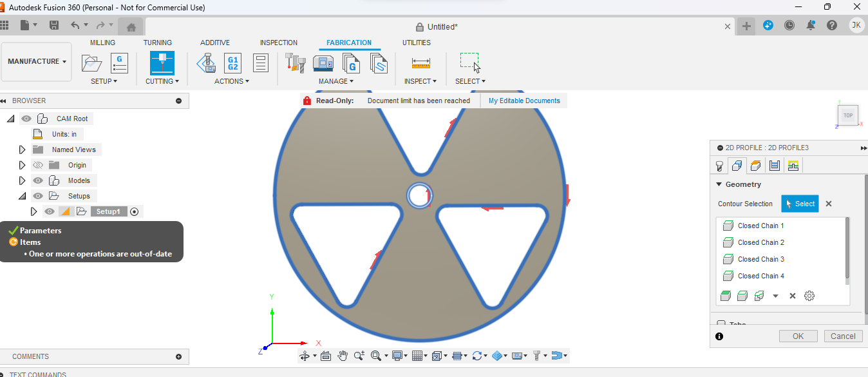868x377 pixels.
Task: Click the G1 G2 post process icon
Action: (233, 63)
